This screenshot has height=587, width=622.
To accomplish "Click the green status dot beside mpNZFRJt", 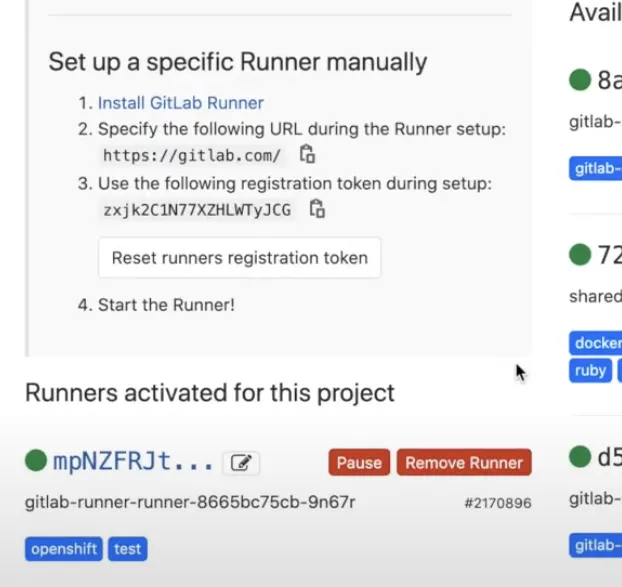I will point(36,461).
